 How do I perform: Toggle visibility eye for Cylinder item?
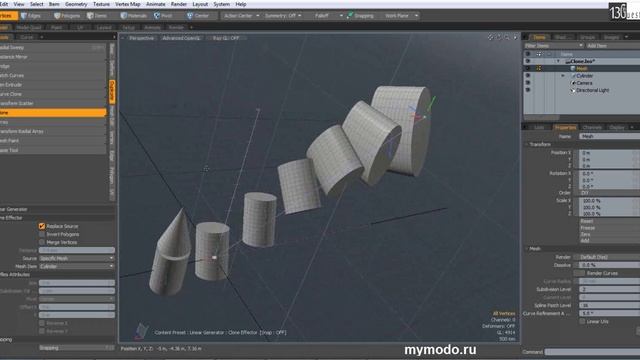tap(528, 76)
